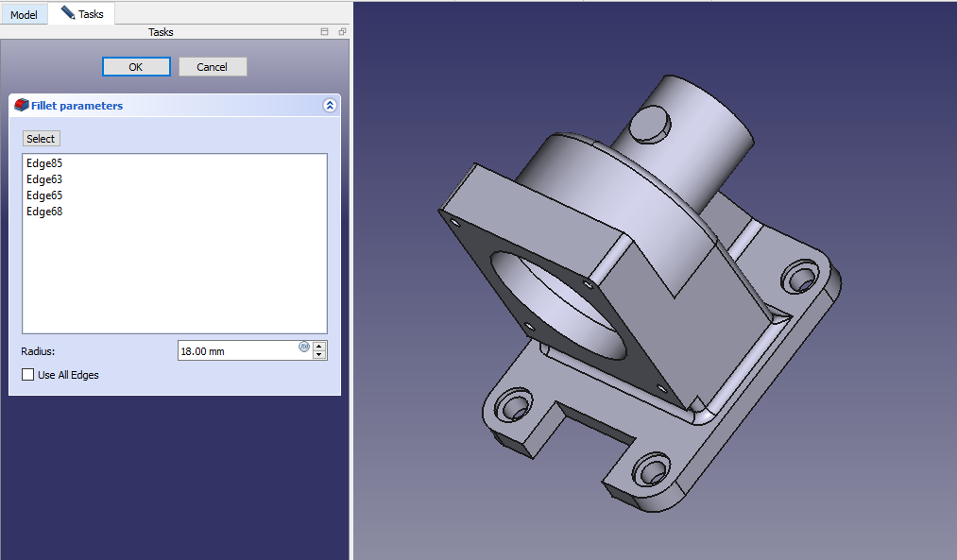
Task: Confirm the fillet with OK
Action: (x=136, y=67)
